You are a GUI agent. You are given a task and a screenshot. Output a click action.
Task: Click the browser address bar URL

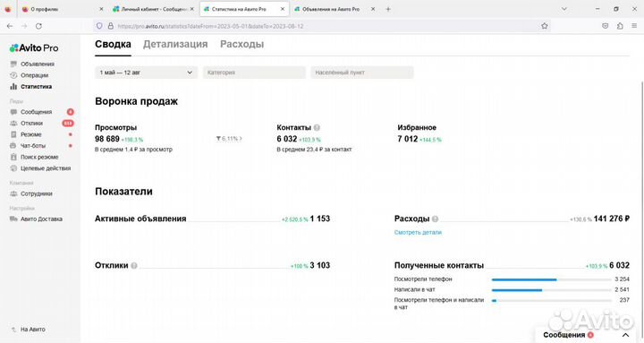(210, 26)
